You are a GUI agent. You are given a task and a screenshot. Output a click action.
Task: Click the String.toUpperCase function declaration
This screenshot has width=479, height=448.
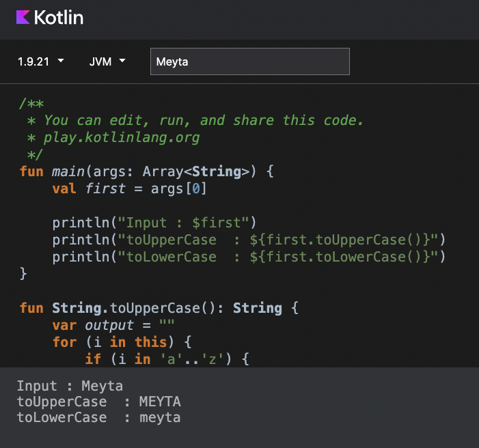click(159, 308)
